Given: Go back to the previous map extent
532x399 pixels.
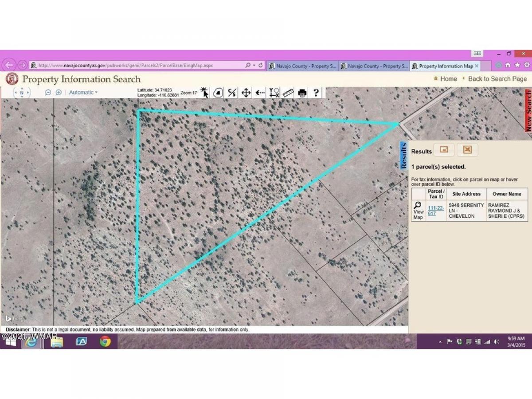Looking at the screenshot, I should point(260,93).
